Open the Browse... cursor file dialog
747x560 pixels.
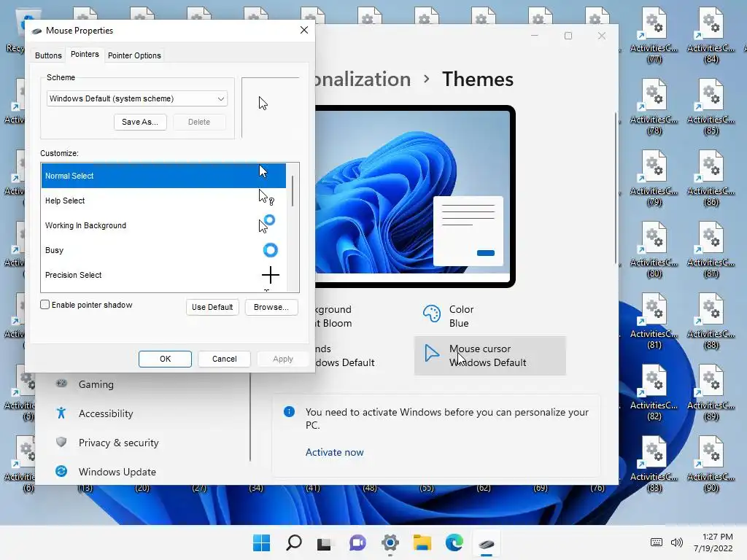click(271, 307)
